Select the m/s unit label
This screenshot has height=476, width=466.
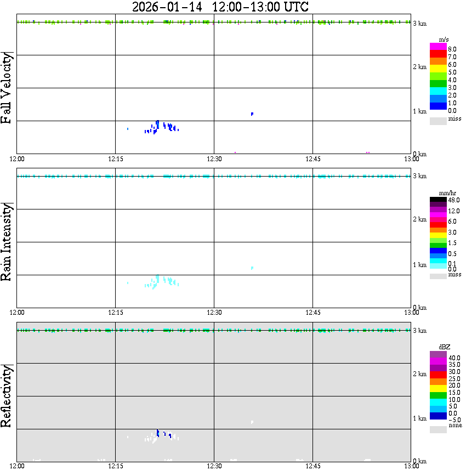[444, 39]
